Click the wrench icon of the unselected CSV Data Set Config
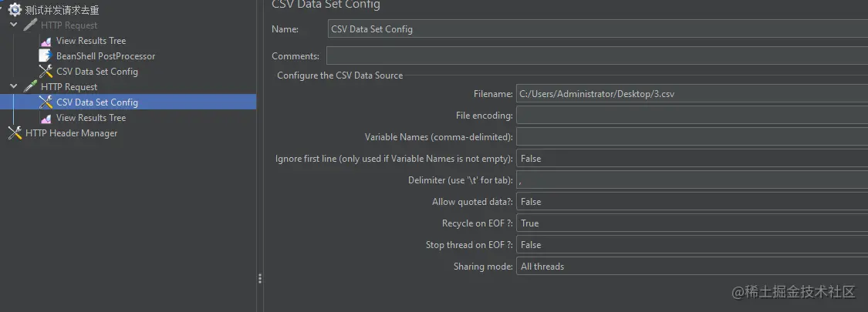 (x=46, y=72)
